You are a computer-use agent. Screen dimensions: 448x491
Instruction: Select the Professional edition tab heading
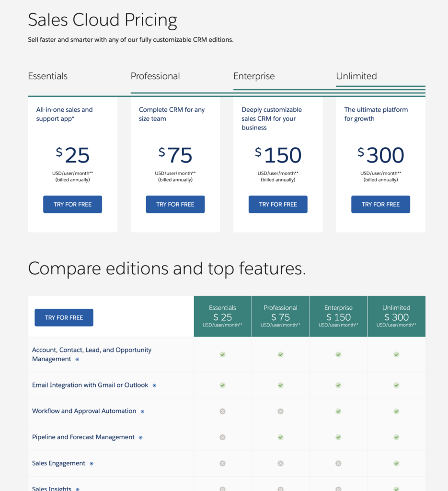(155, 76)
